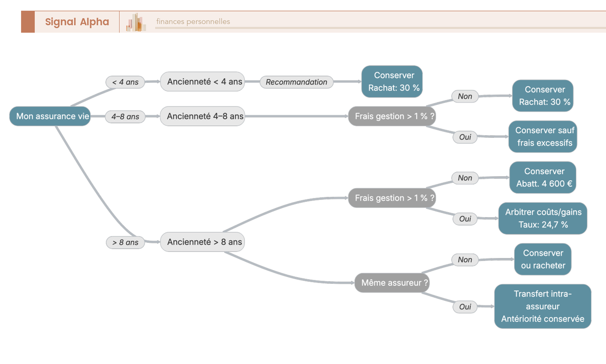Click the Arbitrer coûts/gains outcome node
Viewport: 606px width, 364px height.
[543, 218]
